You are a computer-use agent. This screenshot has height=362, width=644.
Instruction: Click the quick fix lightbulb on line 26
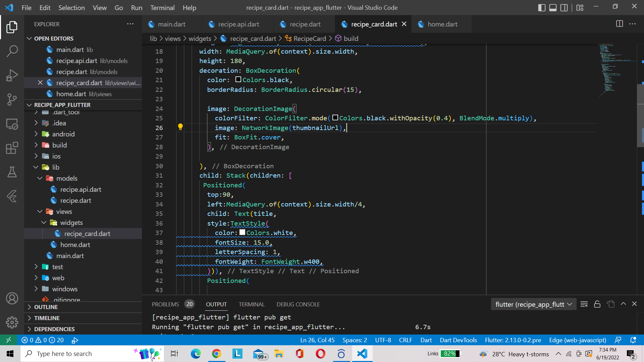(181, 127)
